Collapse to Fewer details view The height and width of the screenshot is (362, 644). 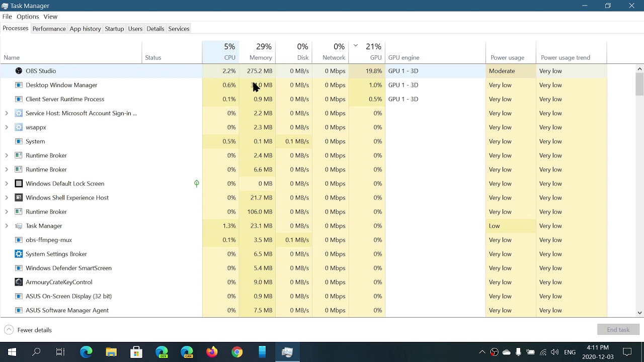[29, 330]
